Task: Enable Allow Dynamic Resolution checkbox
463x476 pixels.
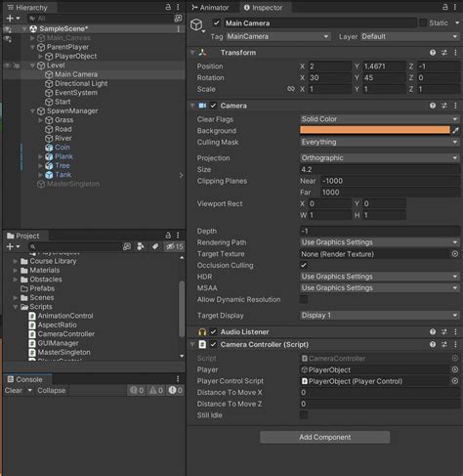Action: tap(304, 299)
